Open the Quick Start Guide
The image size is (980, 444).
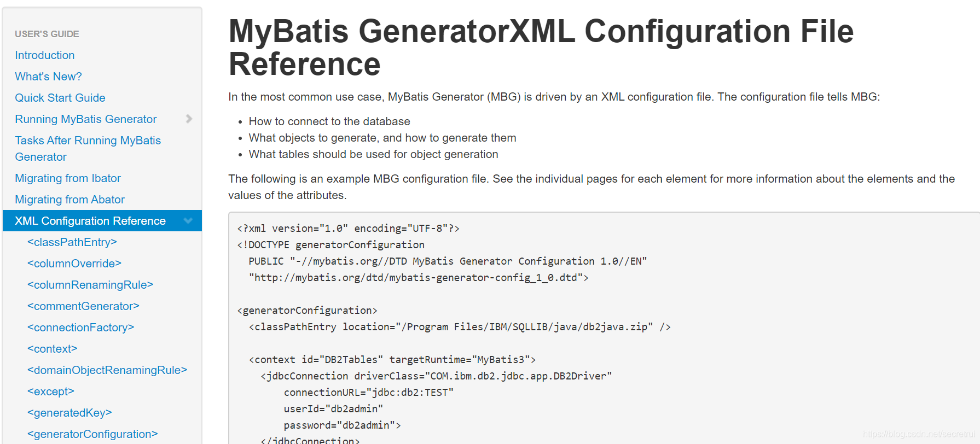coord(60,97)
